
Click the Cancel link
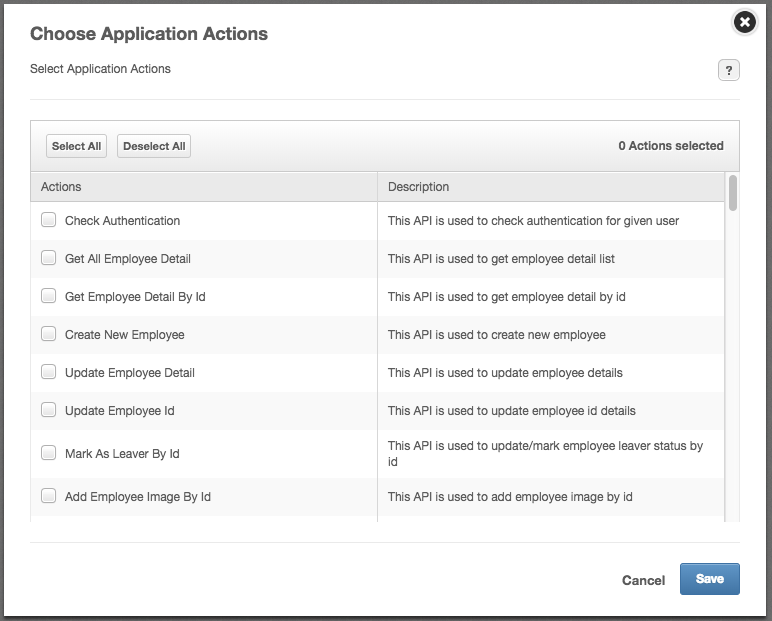point(643,580)
